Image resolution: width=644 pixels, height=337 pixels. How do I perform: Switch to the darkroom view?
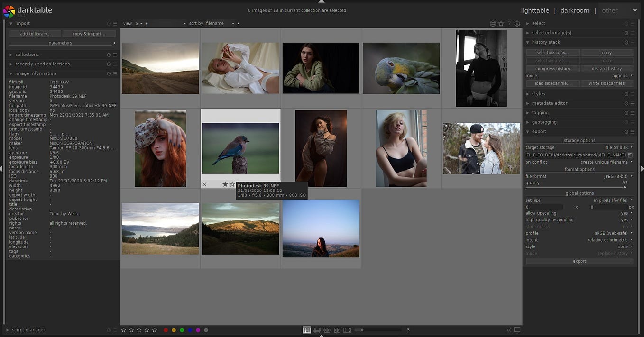(575, 10)
